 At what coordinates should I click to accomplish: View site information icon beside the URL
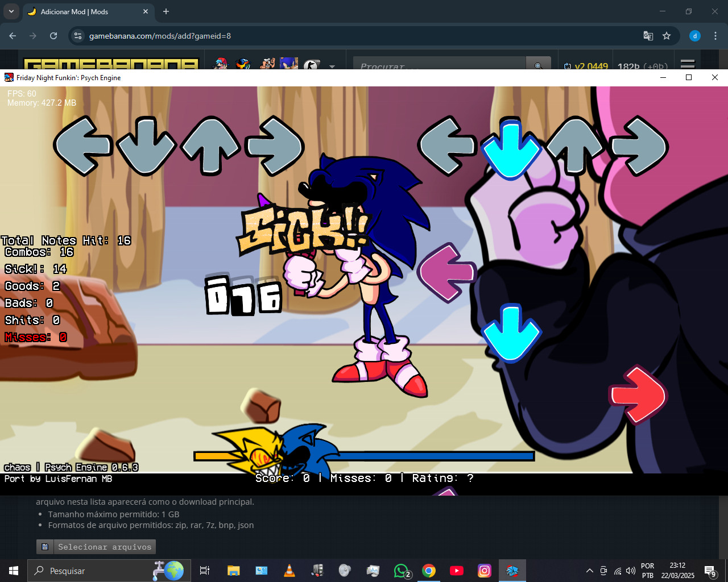[78, 36]
